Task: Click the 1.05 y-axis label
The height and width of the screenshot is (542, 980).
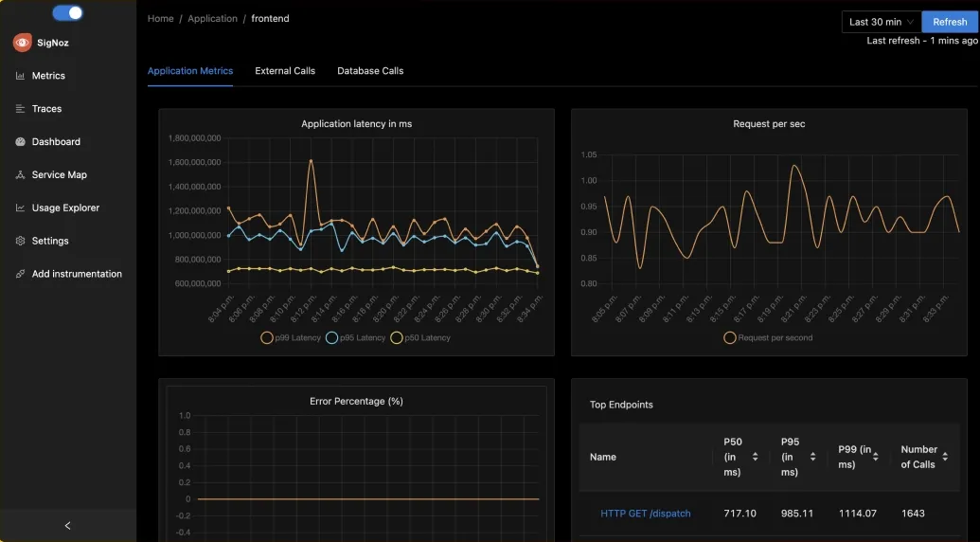Action: pyautogui.click(x=589, y=155)
